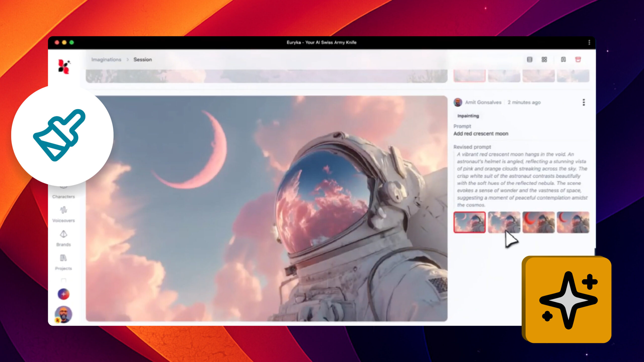The width and height of the screenshot is (644, 362).
Task: Open the user profile avatar menu
Action: tap(63, 314)
